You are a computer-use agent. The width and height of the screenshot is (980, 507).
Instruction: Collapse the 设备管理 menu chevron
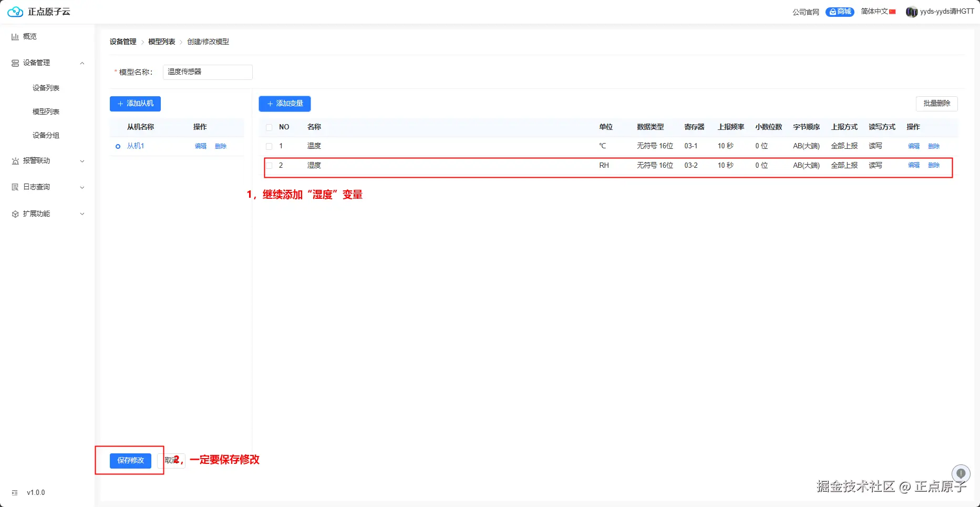[82, 63]
